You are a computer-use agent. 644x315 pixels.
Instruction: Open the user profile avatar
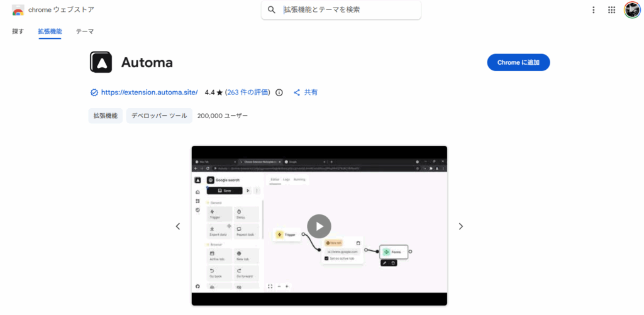[631, 10]
